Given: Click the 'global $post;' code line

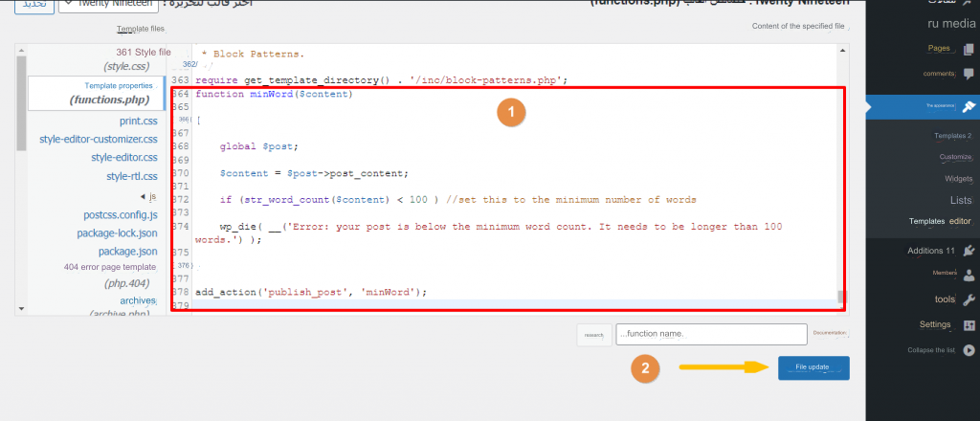Looking at the screenshot, I should (x=259, y=146).
